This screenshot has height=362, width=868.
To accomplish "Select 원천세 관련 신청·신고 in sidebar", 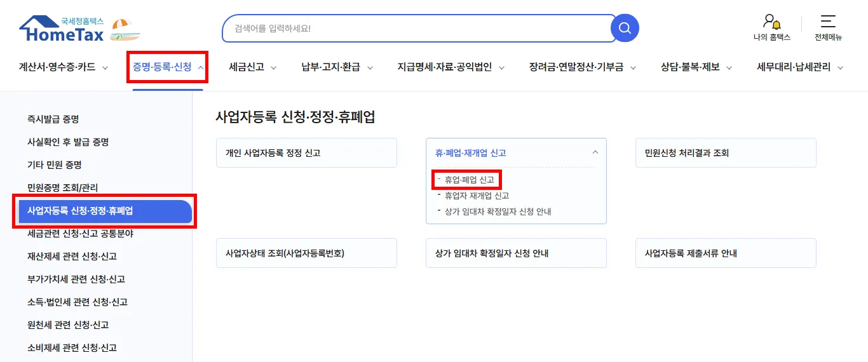I will coord(68,325).
